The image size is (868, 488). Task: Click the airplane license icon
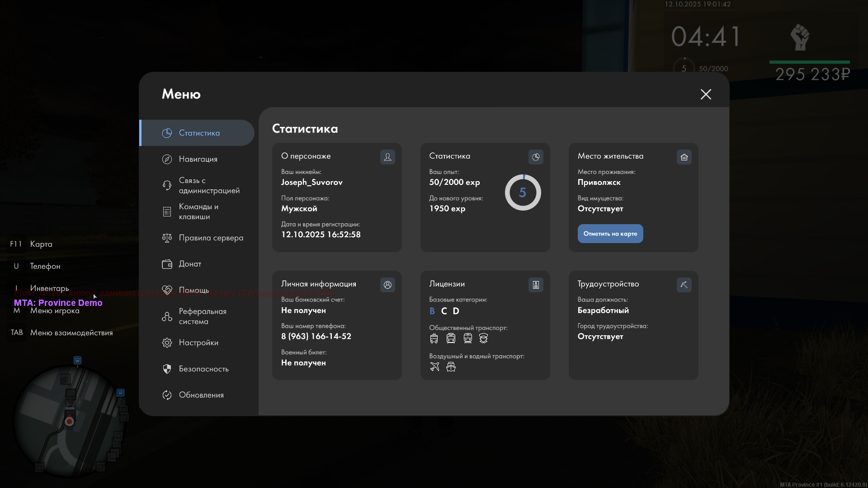click(434, 366)
